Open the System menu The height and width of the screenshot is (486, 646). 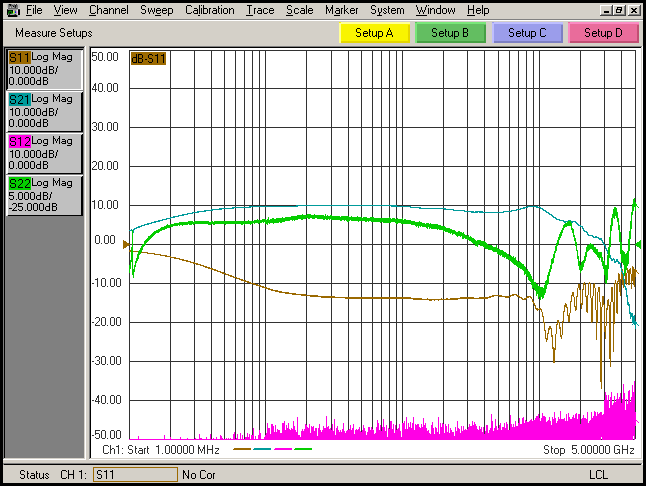[x=387, y=10]
